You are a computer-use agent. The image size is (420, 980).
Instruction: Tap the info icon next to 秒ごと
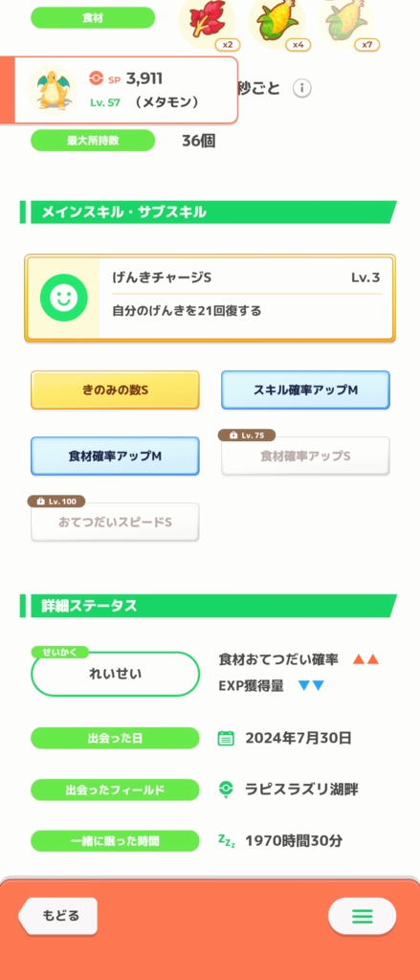click(x=302, y=88)
